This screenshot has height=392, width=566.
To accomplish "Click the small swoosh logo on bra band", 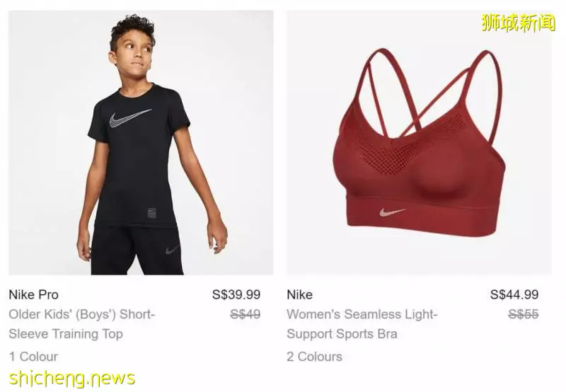I will 392,212.
